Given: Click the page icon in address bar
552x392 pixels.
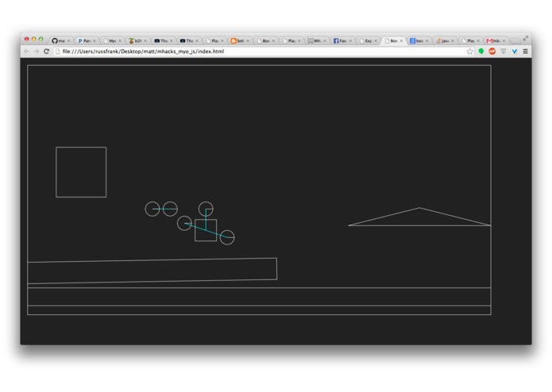Looking at the screenshot, I should coord(58,52).
